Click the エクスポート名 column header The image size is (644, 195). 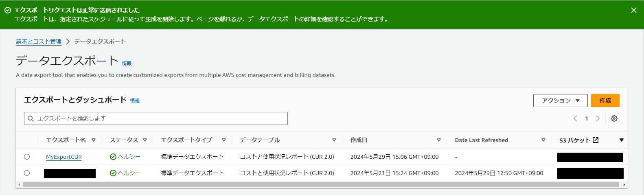(x=66, y=140)
